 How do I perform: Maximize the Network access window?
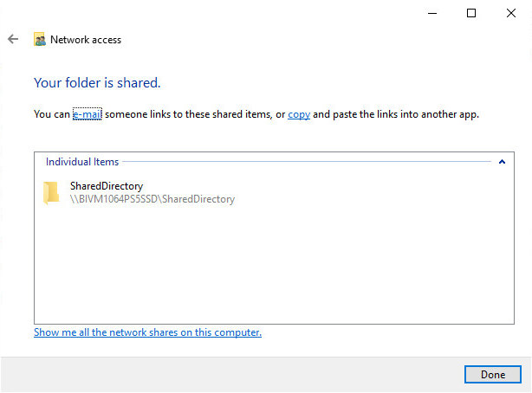click(471, 13)
